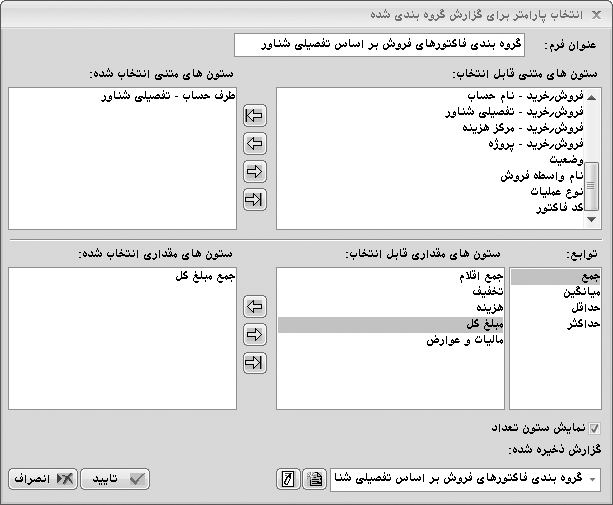This screenshot has height=505, width=613.
Task: Toggle the نمایش ستون تعداد checkbox
Action: click(x=596, y=427)
